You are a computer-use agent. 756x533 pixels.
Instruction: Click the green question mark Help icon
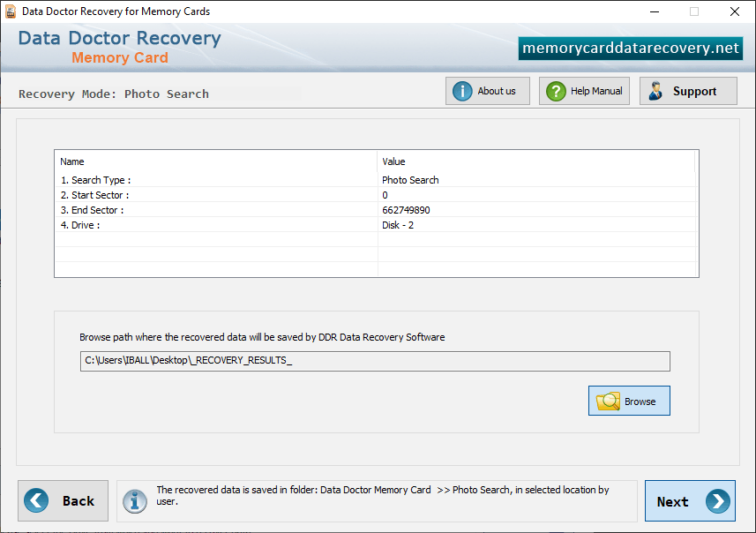[556, 91]
